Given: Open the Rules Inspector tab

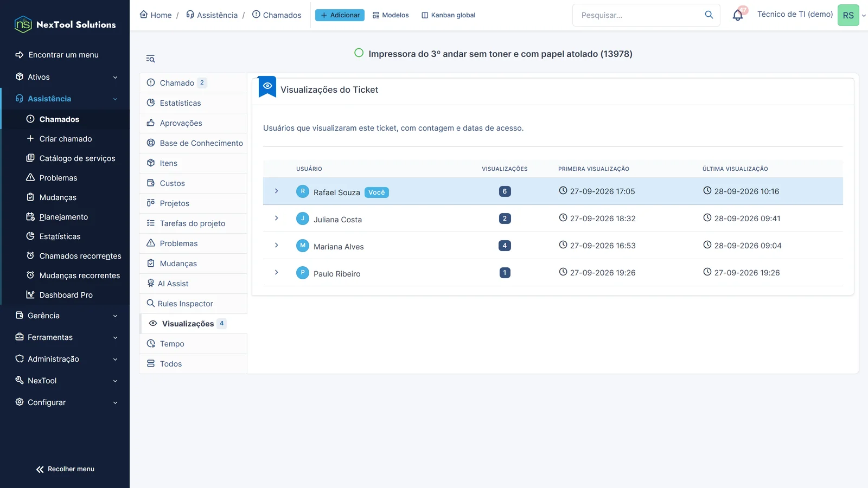Looking at the screenshot, I should tap(193, 304).
